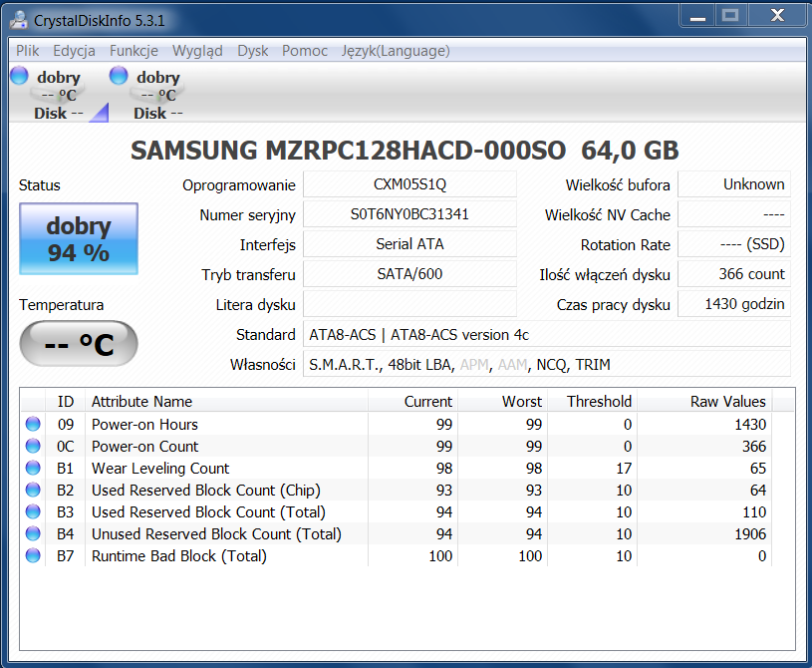Click the empty Litera dysku field
Viewport: 812px width, 668px height.
pos(409,304)
